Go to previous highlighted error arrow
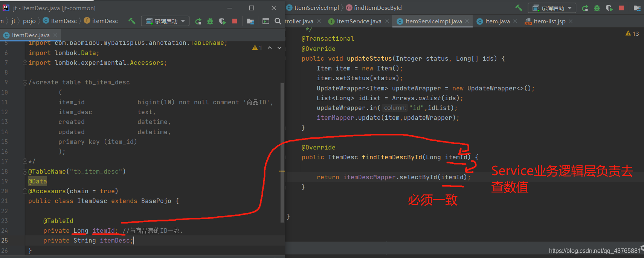The height and width of the screenshot is (258, 644). [270, 48]
